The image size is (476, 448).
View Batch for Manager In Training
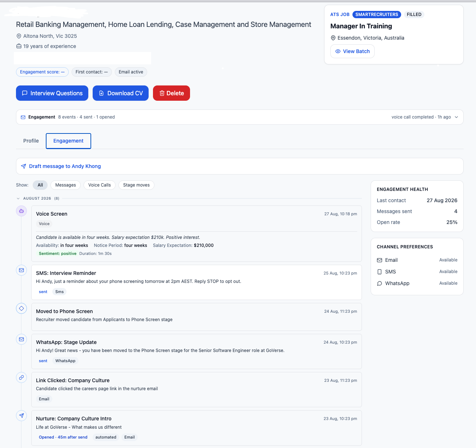[352, 51]
